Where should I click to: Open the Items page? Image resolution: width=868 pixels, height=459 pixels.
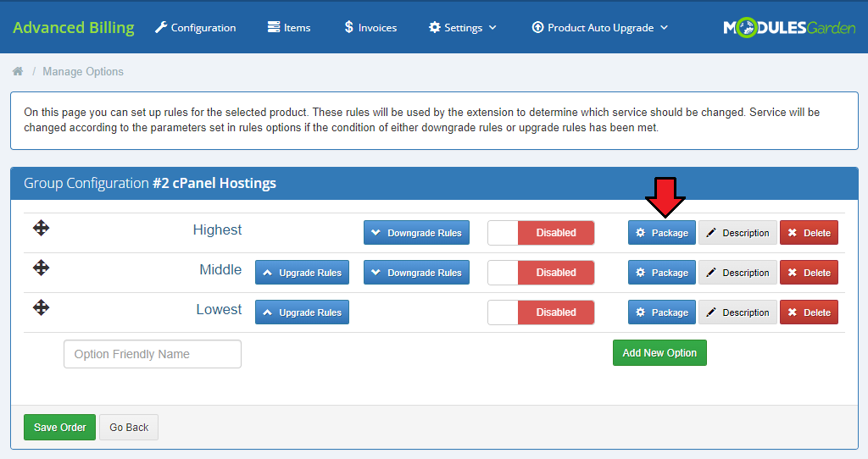coord(289,28)
